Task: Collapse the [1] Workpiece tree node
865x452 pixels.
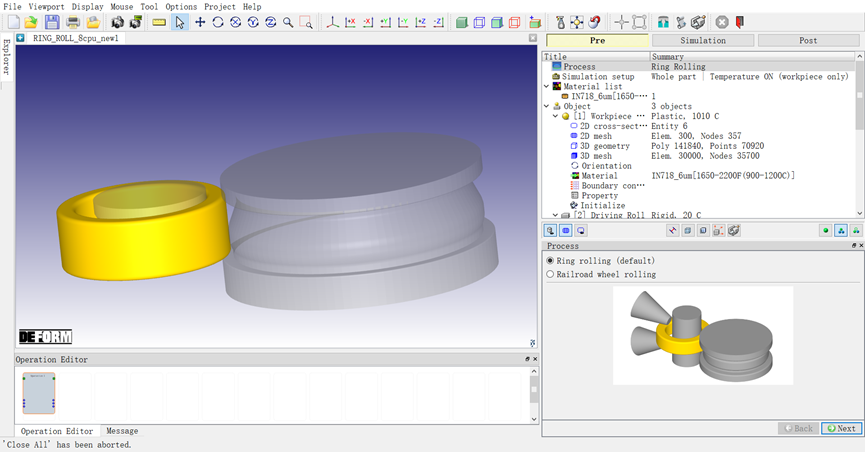Action: coord(555,116)
